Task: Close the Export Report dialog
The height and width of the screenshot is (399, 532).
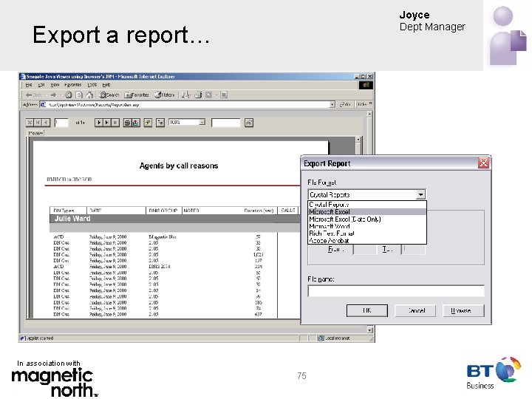Action: 483,163
